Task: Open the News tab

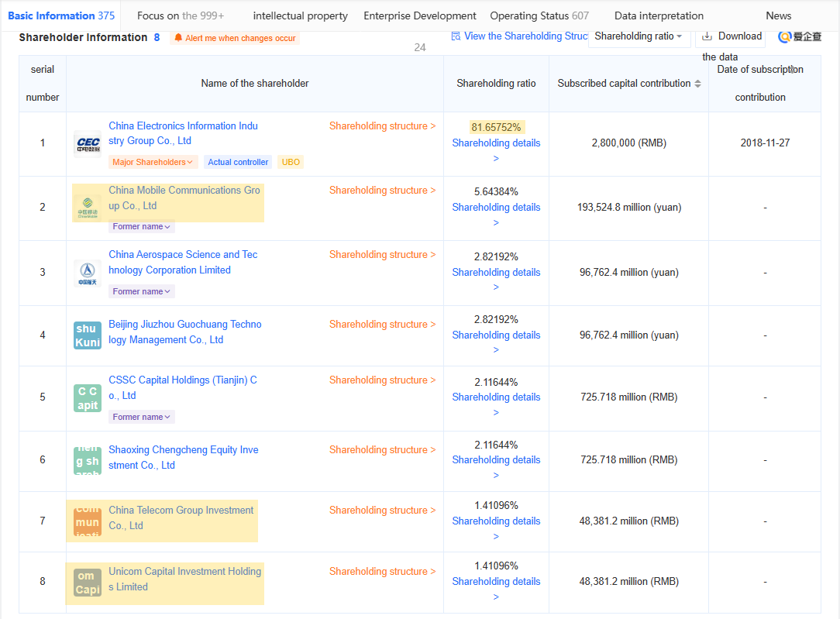Action: [x=778, y=15]
